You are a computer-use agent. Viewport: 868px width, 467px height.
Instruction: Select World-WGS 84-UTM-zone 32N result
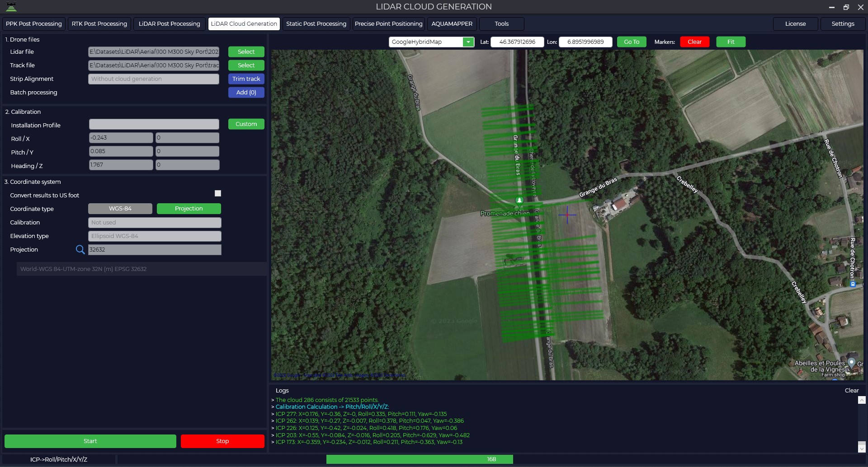point(142,269)
